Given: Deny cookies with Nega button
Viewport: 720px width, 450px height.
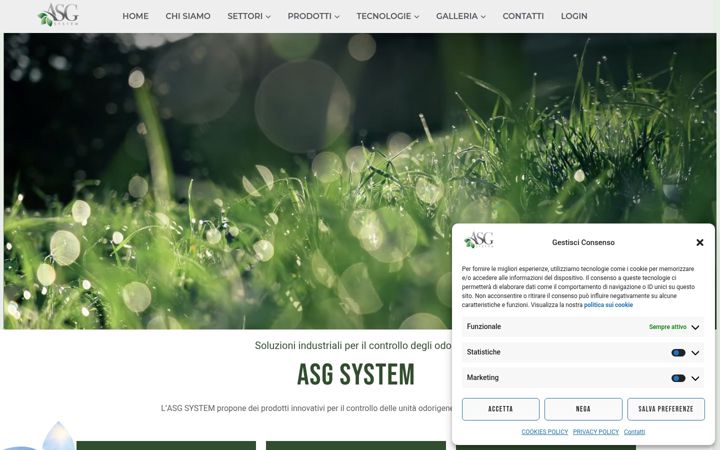Looking at the screenshot, I should [583, 409].
